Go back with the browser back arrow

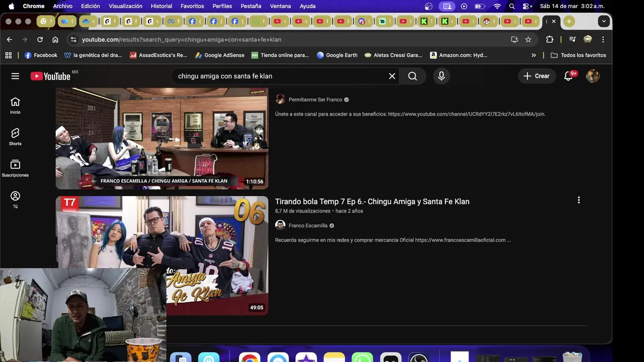point(10,39)
